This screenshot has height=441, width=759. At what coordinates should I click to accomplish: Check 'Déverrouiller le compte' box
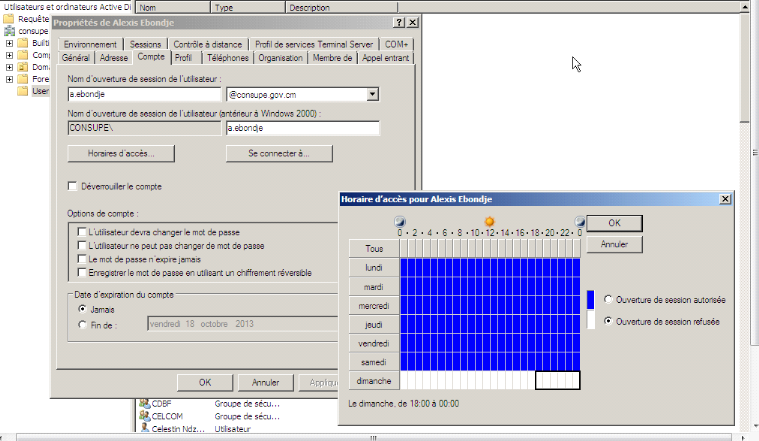point(72,186)
